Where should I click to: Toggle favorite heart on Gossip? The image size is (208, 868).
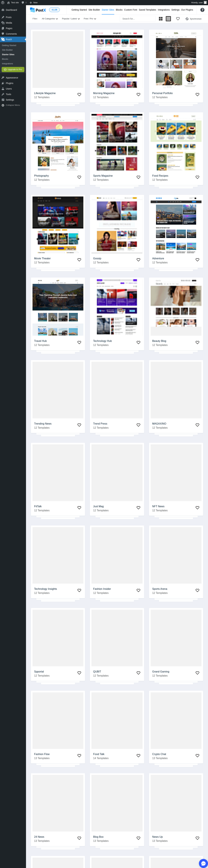(x=138, y=260)
